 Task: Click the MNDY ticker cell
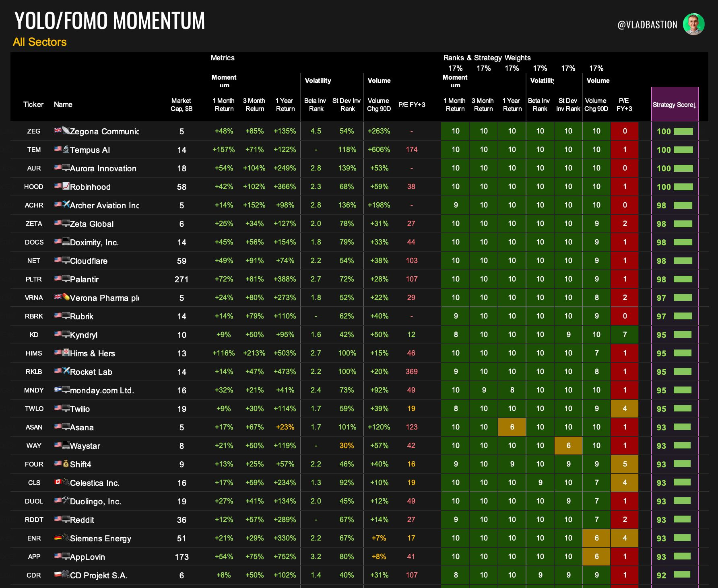tap(34, 390)
